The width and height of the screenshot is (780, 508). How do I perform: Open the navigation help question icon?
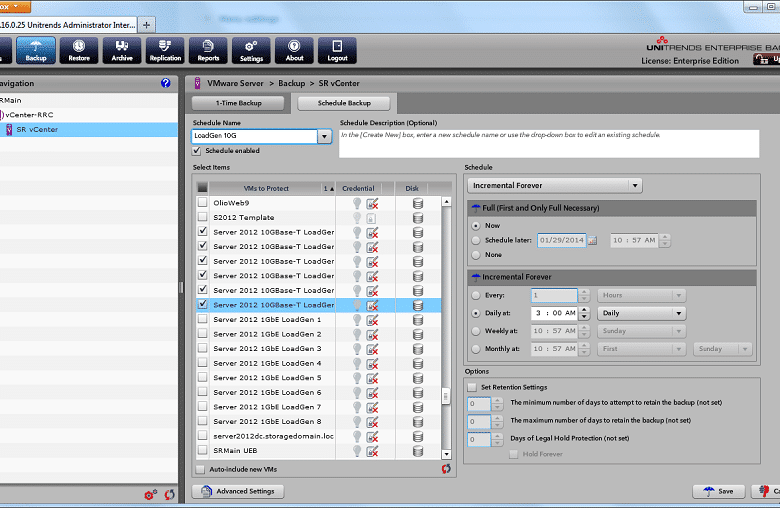[166, 83]
